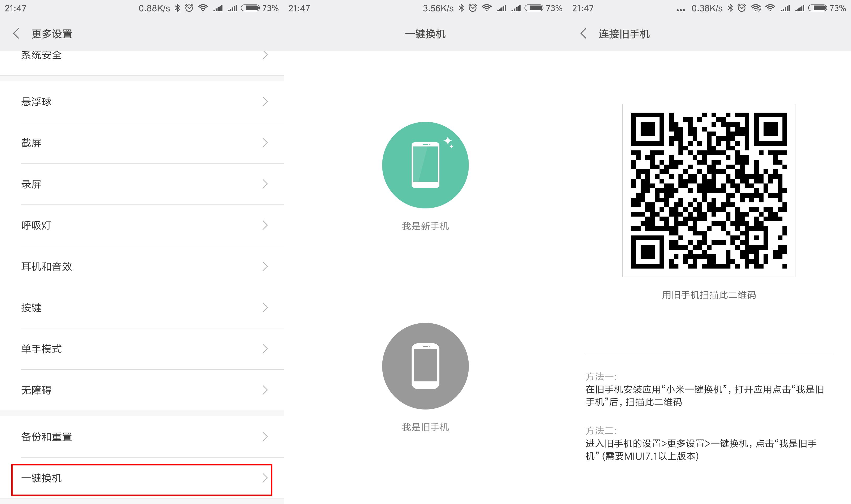Tap chevron on 录屏 row

265,184
